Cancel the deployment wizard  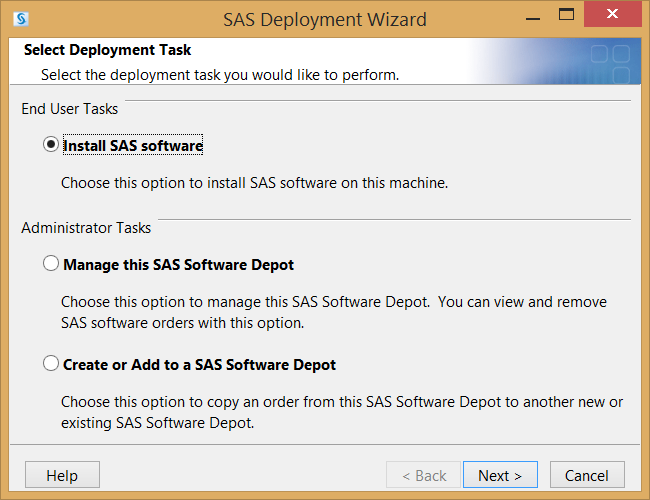point(587,475)
